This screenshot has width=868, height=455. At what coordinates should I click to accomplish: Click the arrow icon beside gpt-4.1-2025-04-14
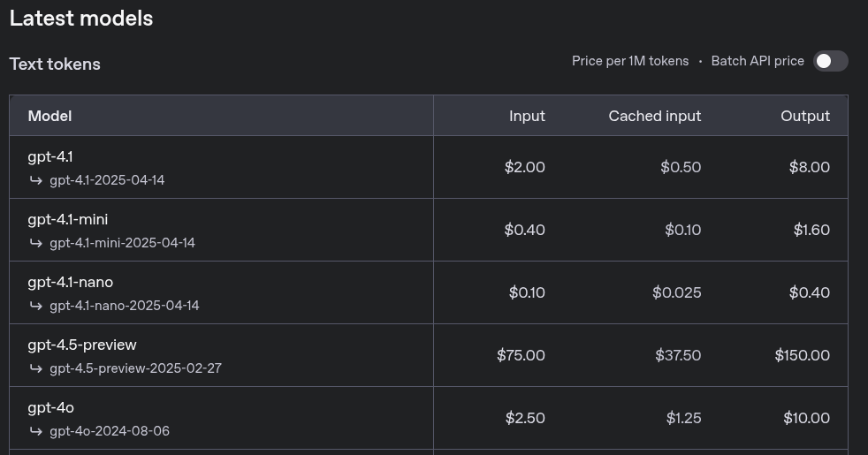pyautogui.click(x=36, y=180)
